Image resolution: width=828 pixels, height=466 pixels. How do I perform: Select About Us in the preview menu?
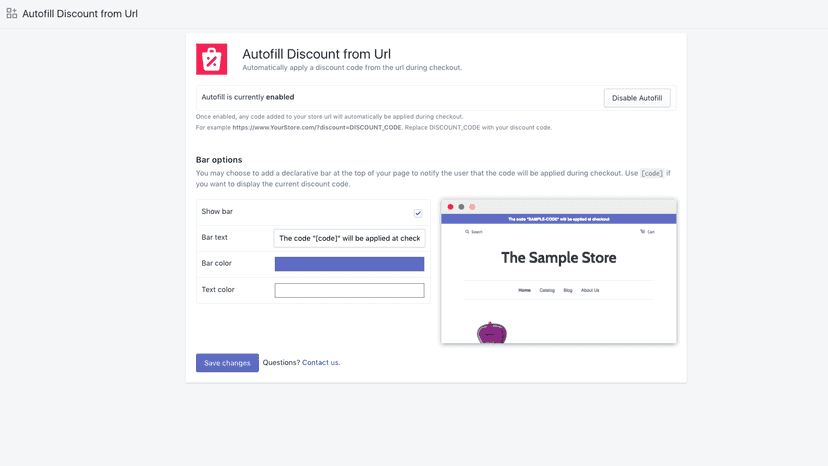590,290
